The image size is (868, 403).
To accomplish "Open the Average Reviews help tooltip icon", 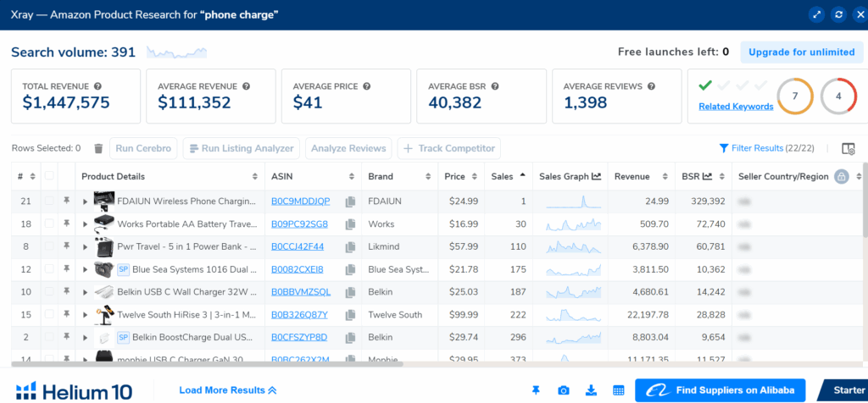I will point(652,86).
